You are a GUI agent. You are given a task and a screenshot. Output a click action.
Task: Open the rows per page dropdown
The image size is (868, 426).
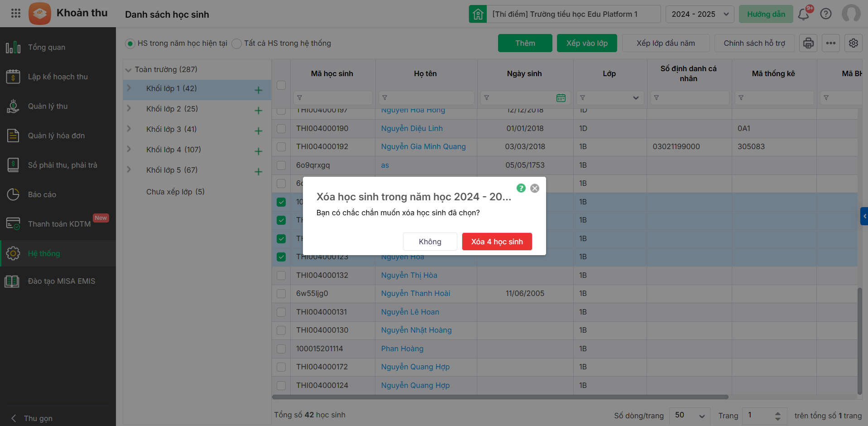click(x=689, y=415)
